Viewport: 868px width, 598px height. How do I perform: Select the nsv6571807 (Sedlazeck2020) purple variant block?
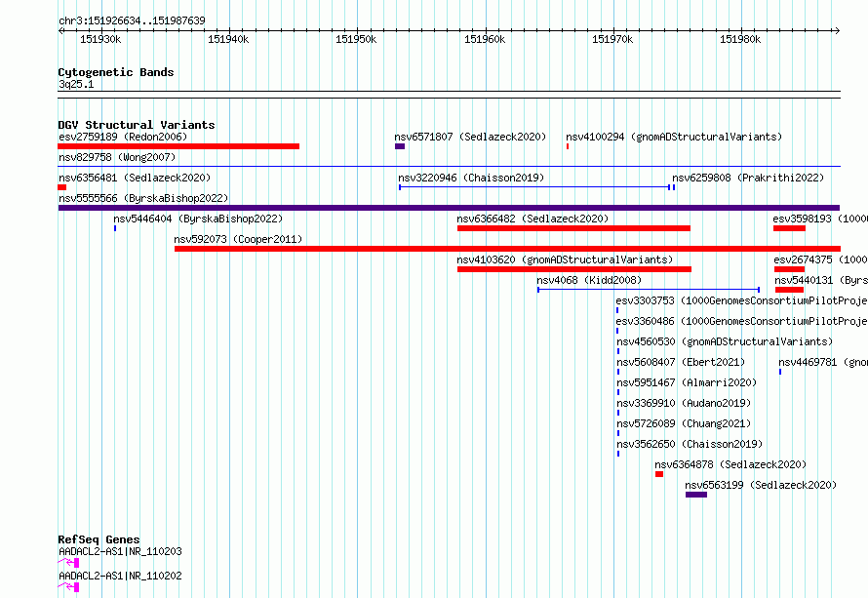click(x=400, y=146)
